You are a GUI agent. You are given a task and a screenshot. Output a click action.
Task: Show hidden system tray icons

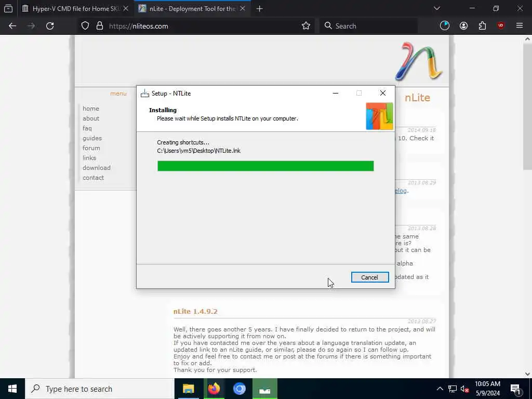click(440, 389)
